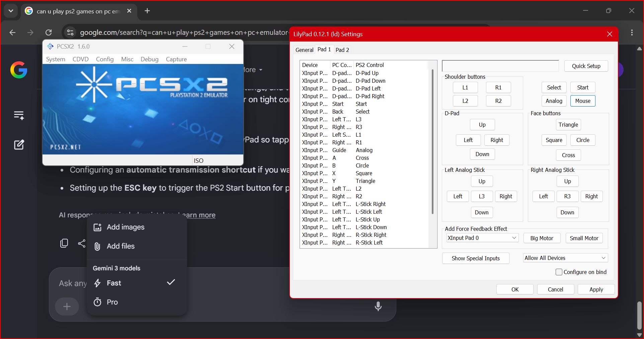Viewport: 644px width, 339px height.
Task: Click the plus attach button
Action: tap(67, 307)
